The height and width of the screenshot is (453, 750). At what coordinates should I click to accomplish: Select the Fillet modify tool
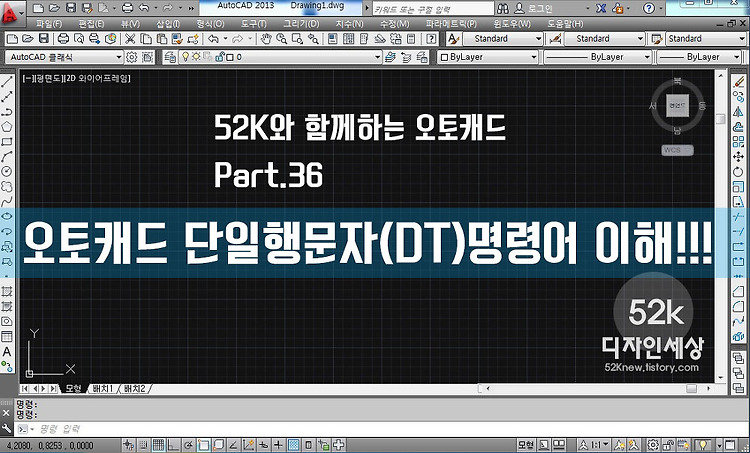coord(739,306)
